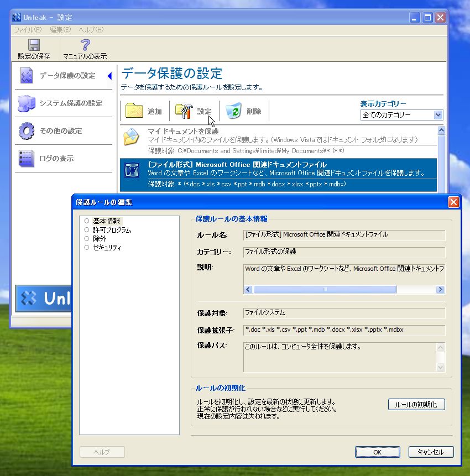The width and height of the screenshot is (470, 476).
Task: Open ログの表示 list icon
Action: (26, 158)
